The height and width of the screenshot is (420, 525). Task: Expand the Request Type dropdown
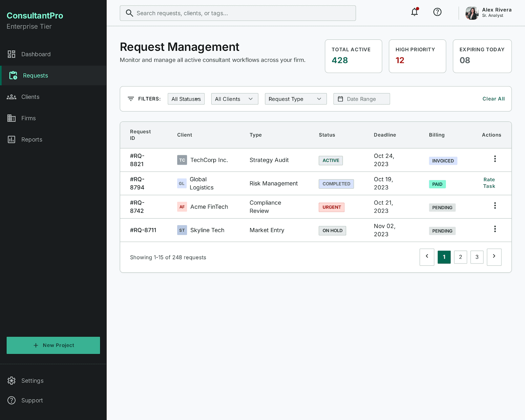(296, 99)
